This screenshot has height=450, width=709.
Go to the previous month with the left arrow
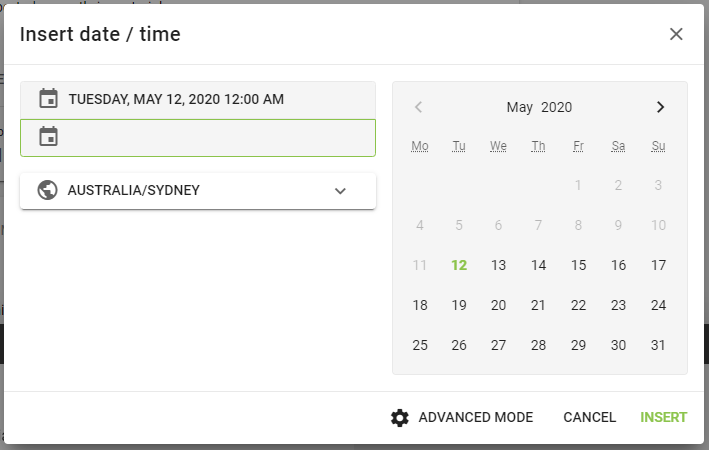(x=419, y=107)
